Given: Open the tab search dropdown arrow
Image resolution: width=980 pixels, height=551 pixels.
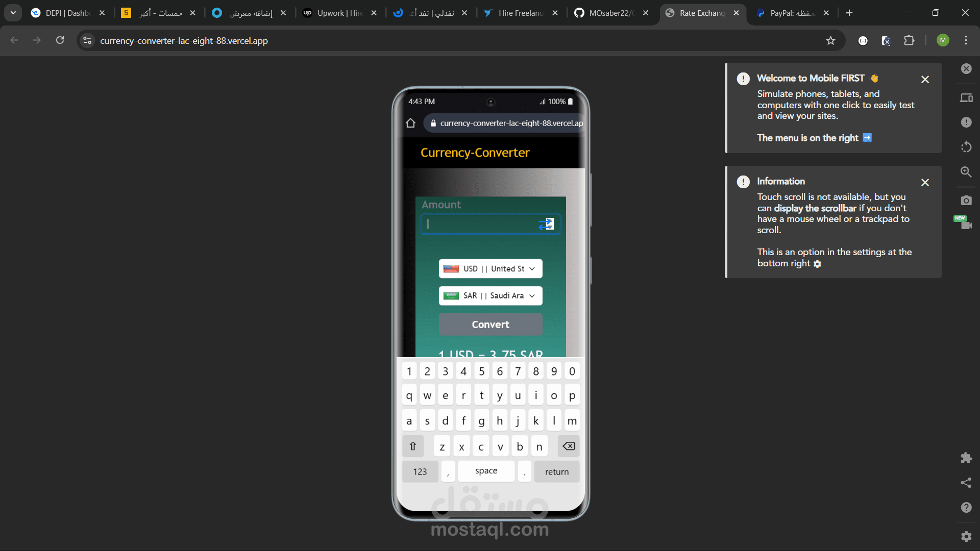Looking at the screenshot, I should pos(13,13).
